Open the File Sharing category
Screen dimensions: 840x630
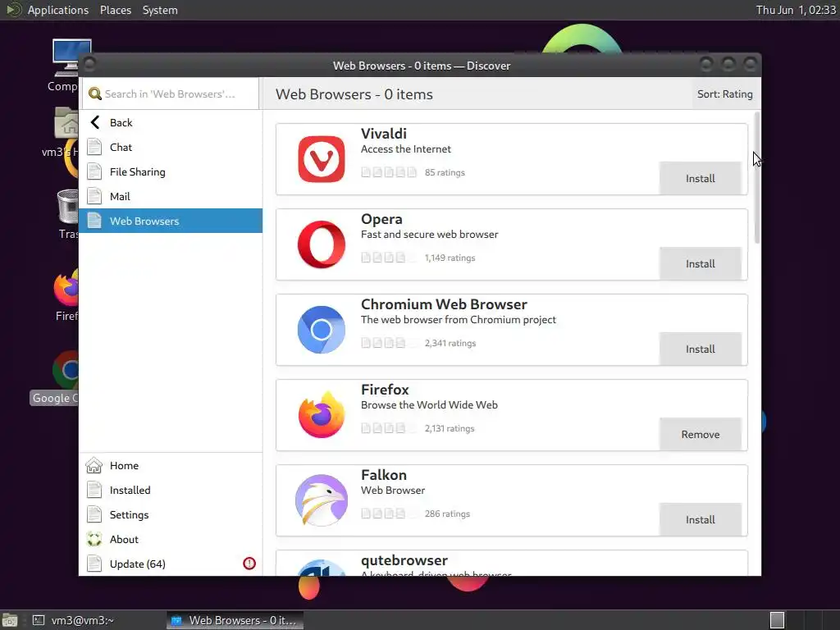[171, 171]
